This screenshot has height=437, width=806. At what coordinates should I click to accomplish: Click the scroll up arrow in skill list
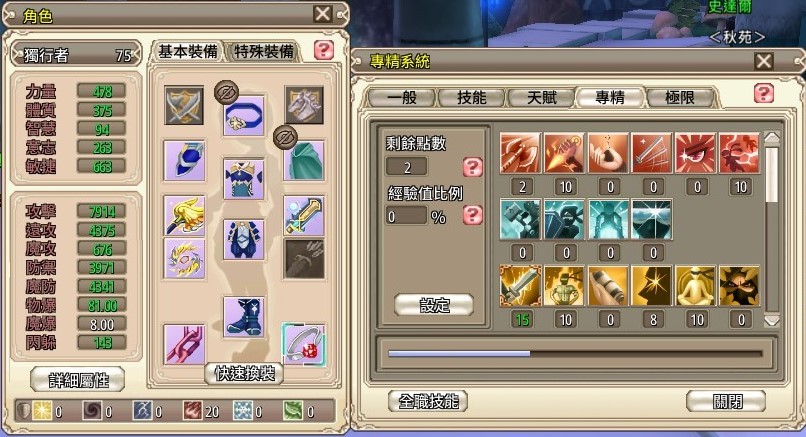(x=772, y=137)
